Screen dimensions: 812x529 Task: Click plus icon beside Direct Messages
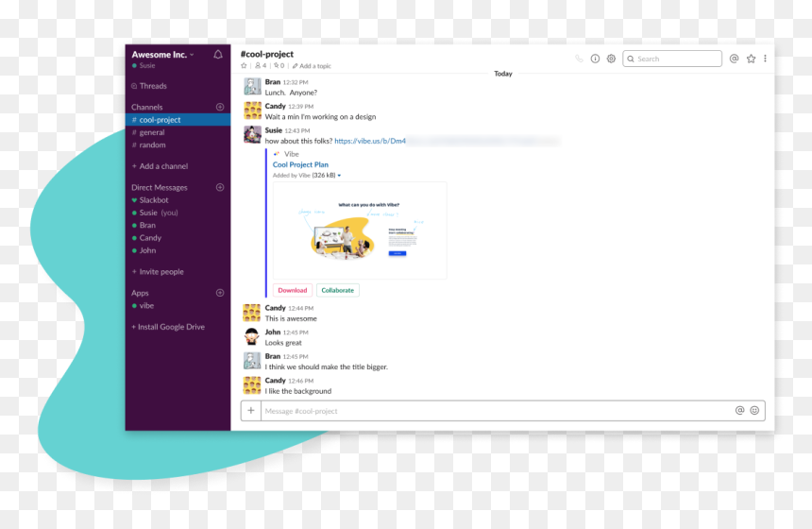click(220, 187)
